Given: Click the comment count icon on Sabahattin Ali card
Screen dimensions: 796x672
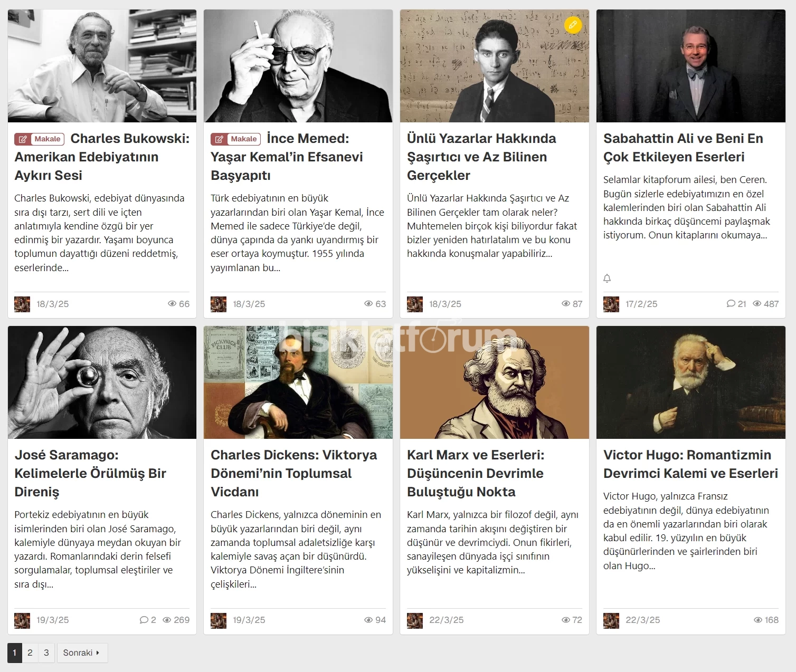Looking at the screenshot, I should tap(731, 303).
